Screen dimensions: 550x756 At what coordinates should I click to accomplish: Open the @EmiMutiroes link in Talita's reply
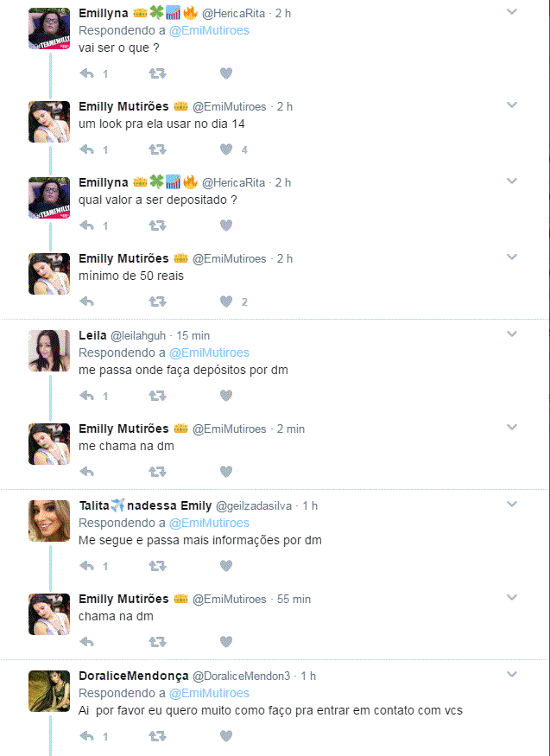tap(209, 523)
